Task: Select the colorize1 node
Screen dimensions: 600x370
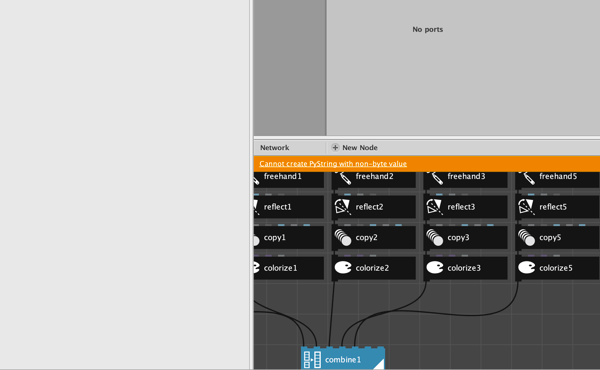Action: click(x=289, y=268)
